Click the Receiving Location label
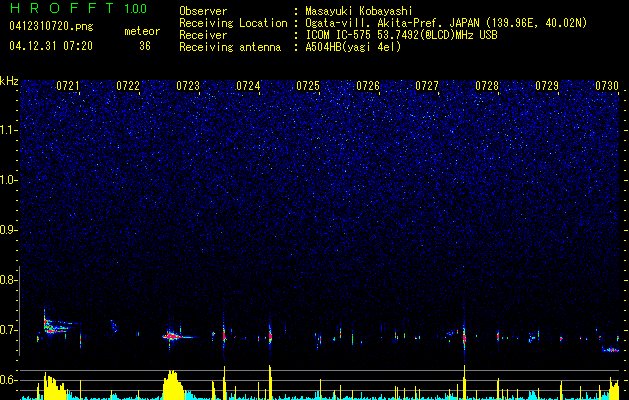629x400 pixels. (x=233, y=23)
